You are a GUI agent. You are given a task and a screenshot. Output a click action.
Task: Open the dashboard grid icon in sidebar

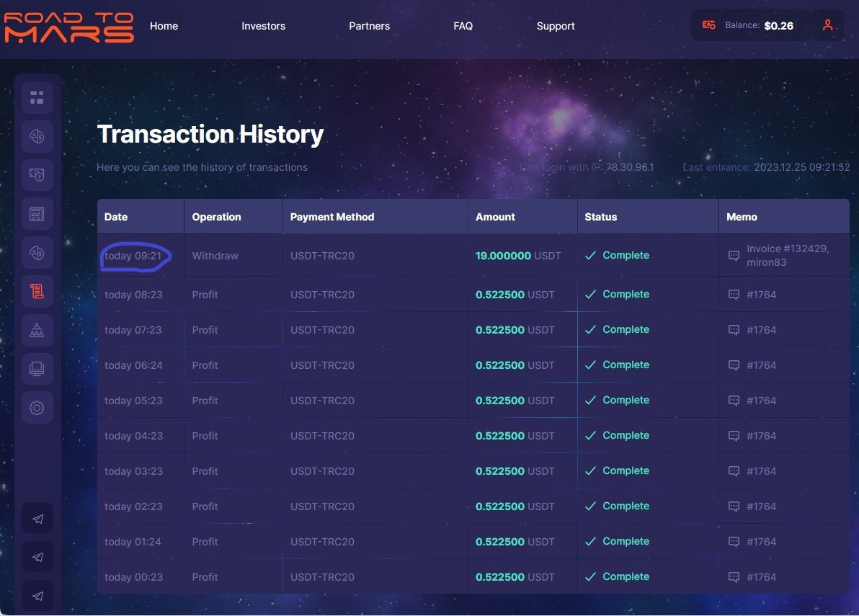point(37,97)
